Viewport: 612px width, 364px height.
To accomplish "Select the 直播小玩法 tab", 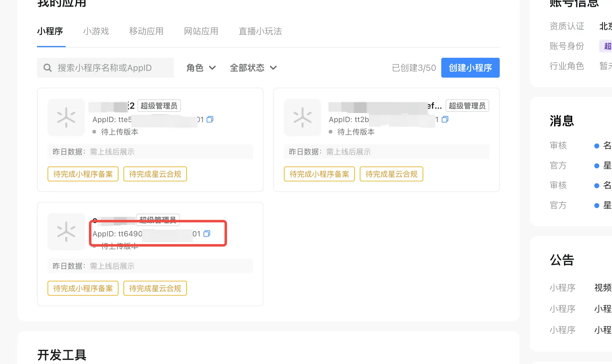I will tap(260, 31).
